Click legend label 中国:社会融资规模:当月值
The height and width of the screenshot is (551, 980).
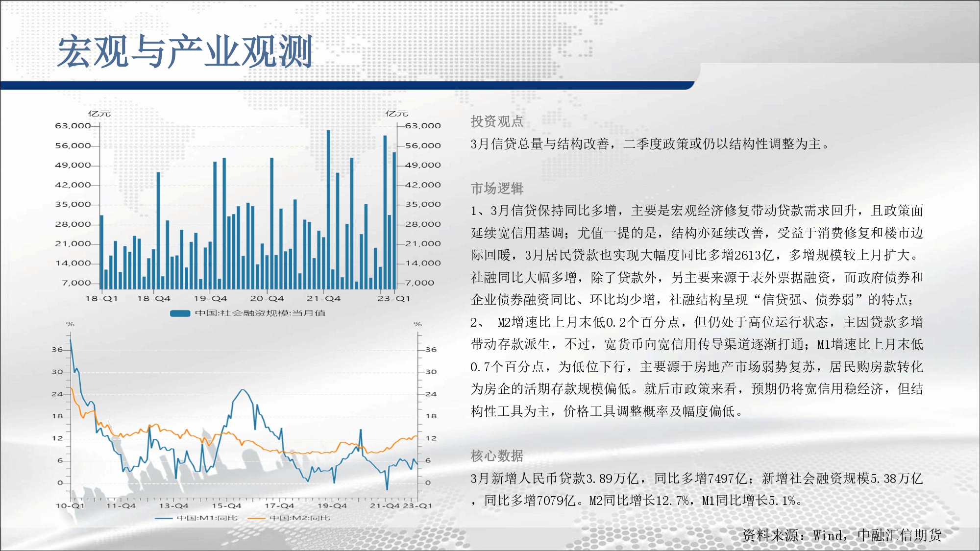pos(260,313)
